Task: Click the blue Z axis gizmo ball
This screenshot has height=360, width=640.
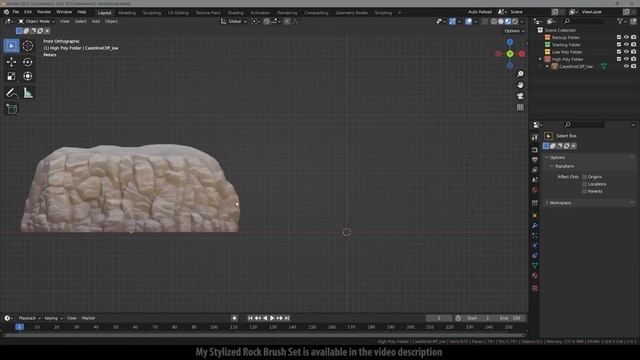Action: point(510,42)
